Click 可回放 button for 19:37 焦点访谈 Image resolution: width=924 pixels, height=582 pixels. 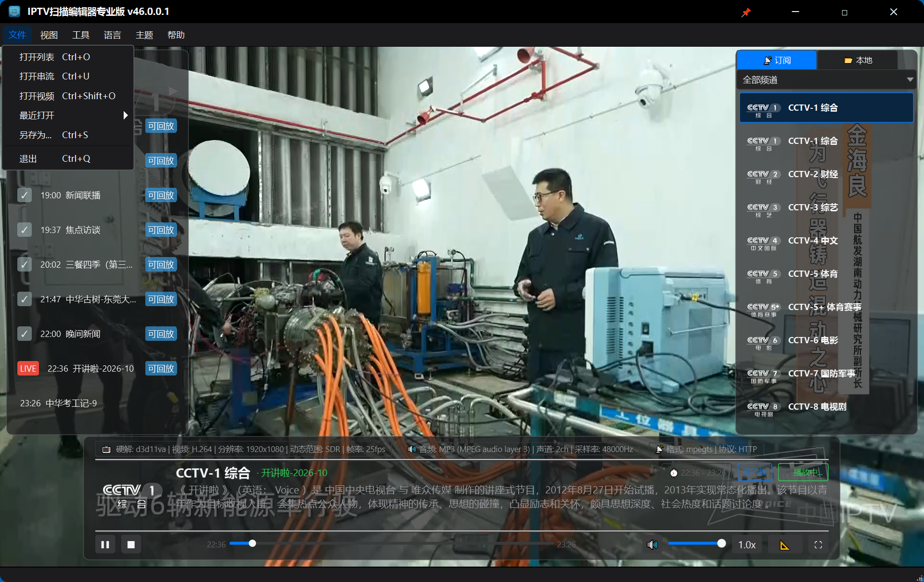click(x=161, y=230)
